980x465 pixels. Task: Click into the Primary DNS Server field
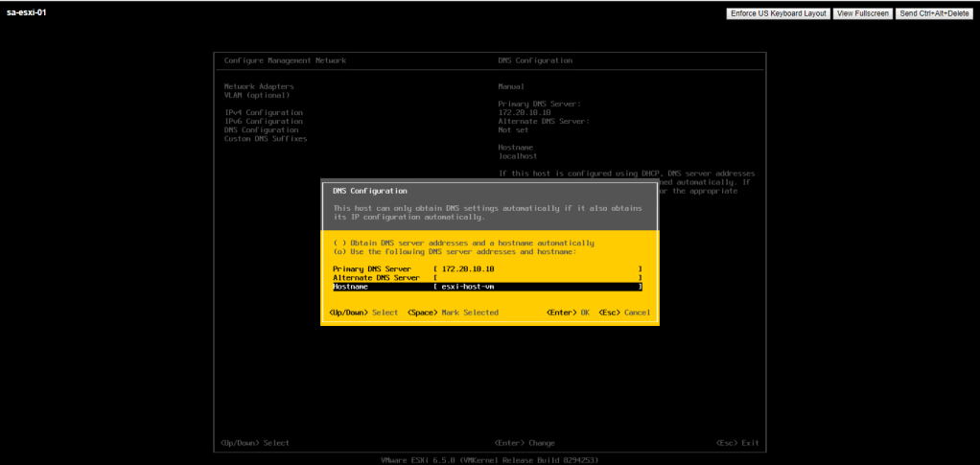coord(537,269)
